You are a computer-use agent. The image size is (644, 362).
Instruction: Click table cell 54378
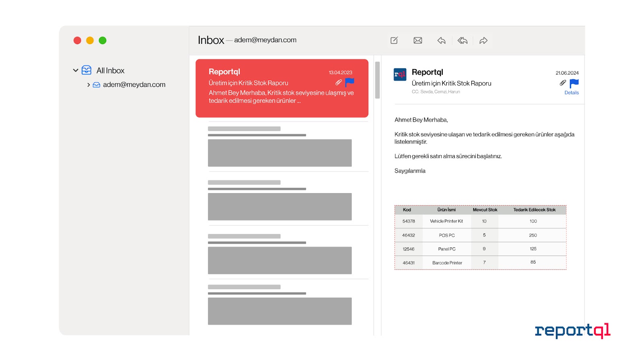pyautogui.click(x=409, y=221)
